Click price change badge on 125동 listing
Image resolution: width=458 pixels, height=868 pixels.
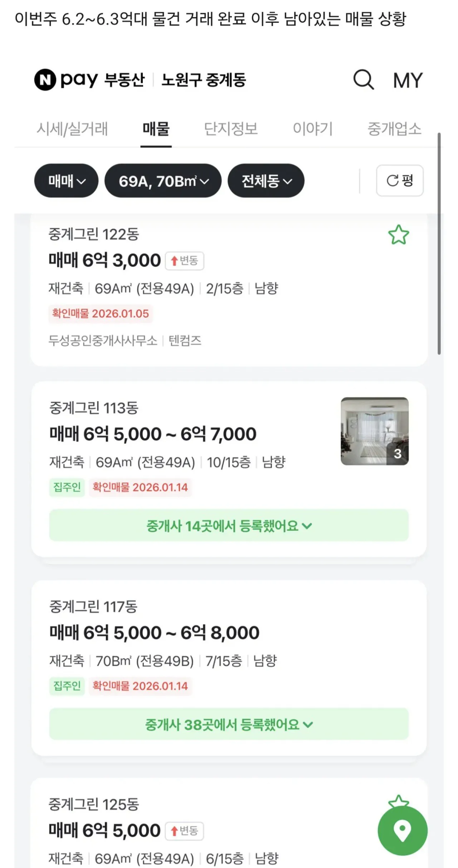coord(184,830)
